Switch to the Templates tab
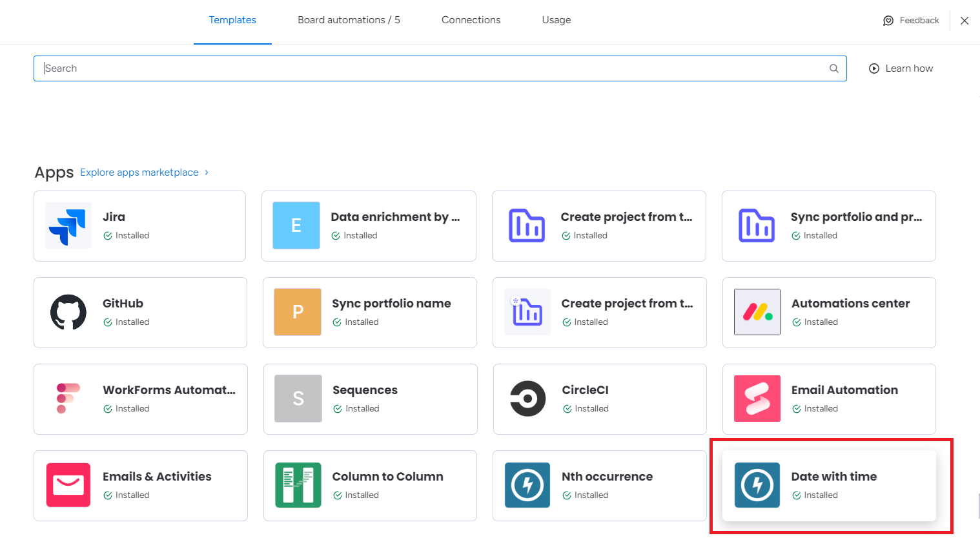This screenshot has width=980, height=551. (x=232, y=20)
